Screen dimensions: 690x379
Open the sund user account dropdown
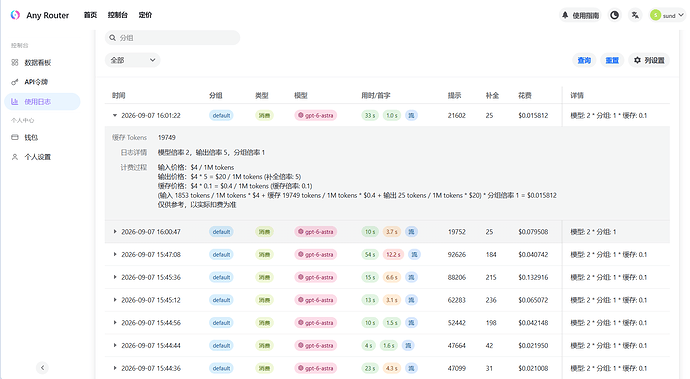(667, 15)
